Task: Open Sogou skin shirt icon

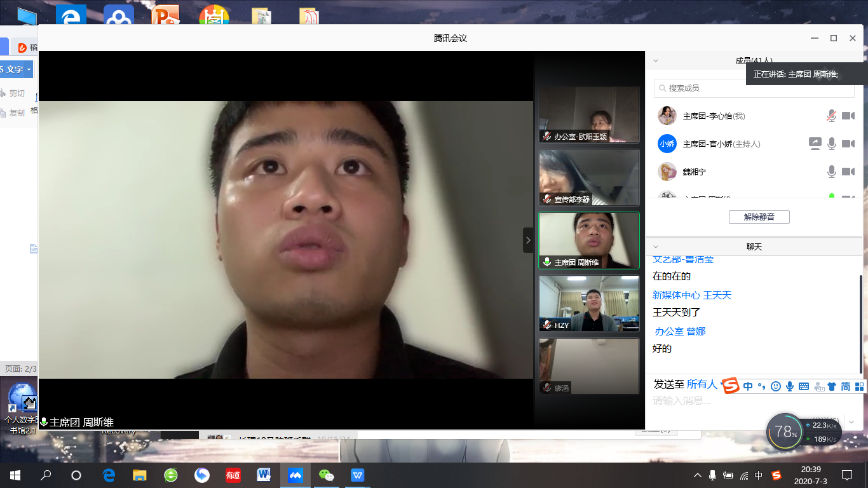Action: pyautogui.click(x=832, y=386)
